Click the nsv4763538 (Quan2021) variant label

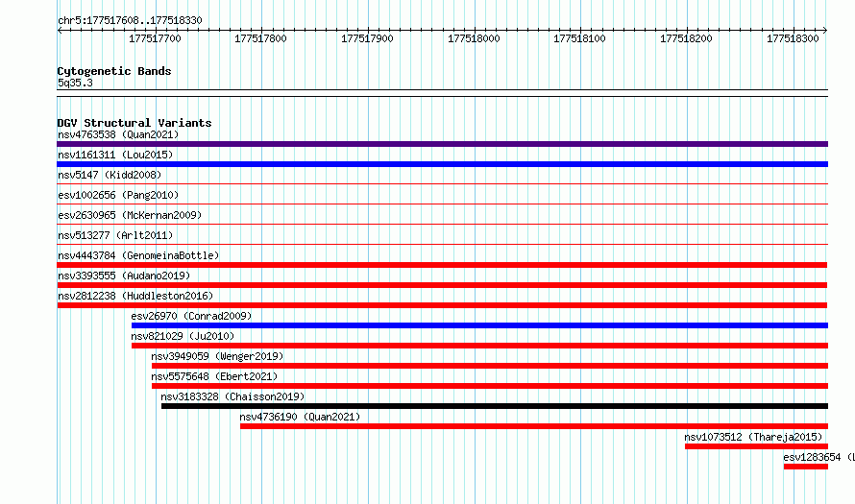(118, 134)
